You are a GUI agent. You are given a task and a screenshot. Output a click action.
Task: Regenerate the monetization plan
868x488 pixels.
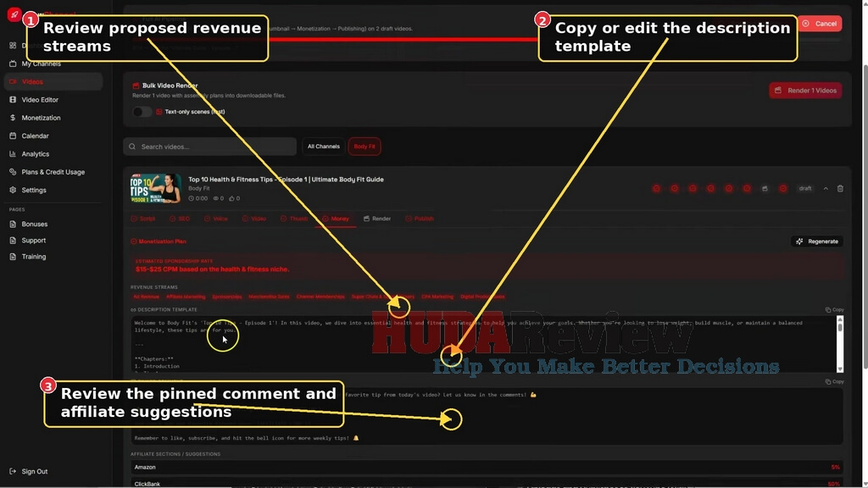point(817,241)
